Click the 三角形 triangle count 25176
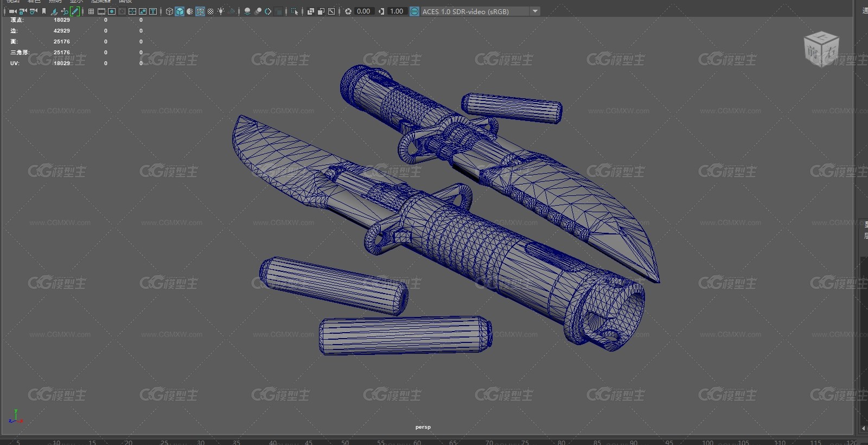This screenshot has height=445, width=868. tap(62, 53)
